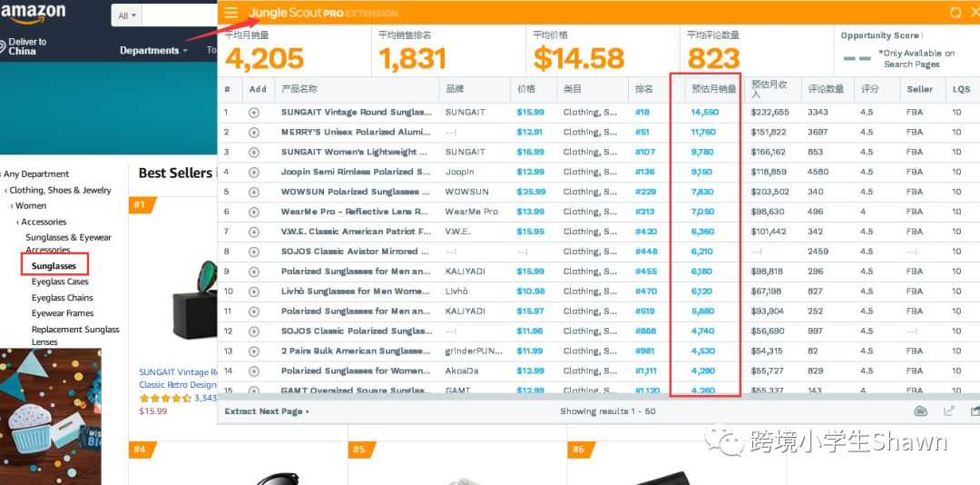Image resolution: width=980 pixels, height=485 pixels.
Task: Click price $25.99 for WOWSUN
Action: (x=531, y=193)
